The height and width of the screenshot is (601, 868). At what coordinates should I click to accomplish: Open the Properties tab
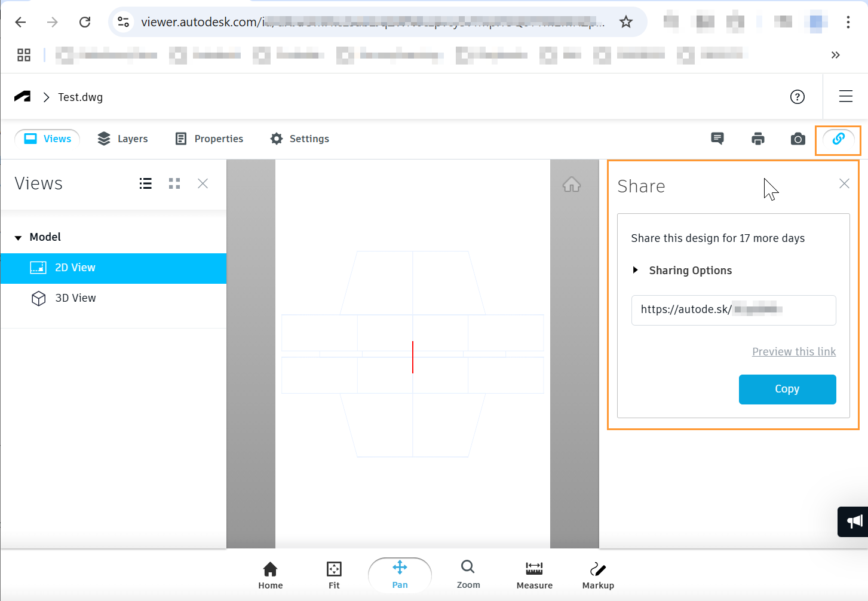208,138
